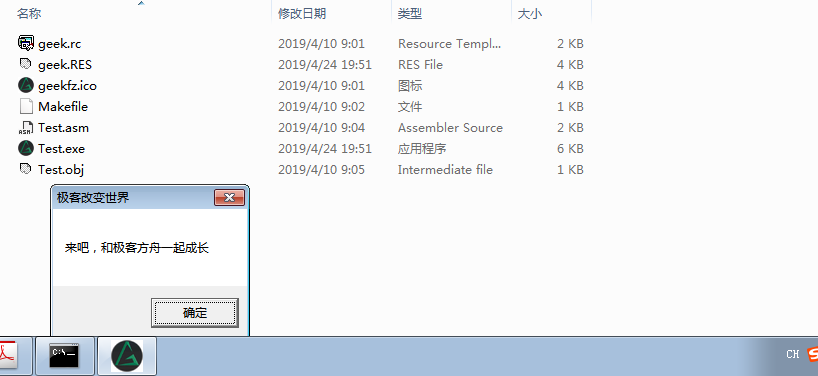This screenshot has height=376, width=818.
Task: Open the PDF reader taskbar icon
Action: click(x=9, y=356)
